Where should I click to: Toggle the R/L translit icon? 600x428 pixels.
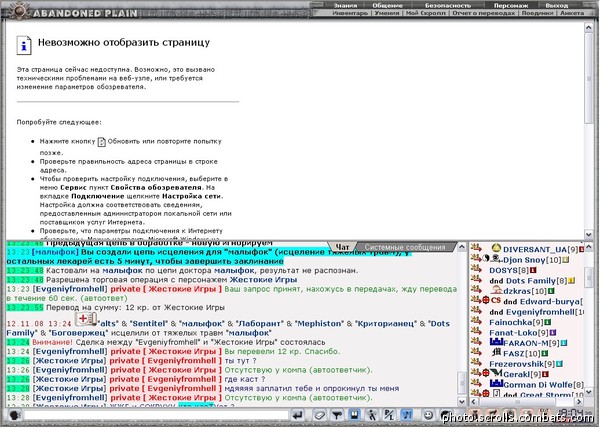tap(389, 415)
